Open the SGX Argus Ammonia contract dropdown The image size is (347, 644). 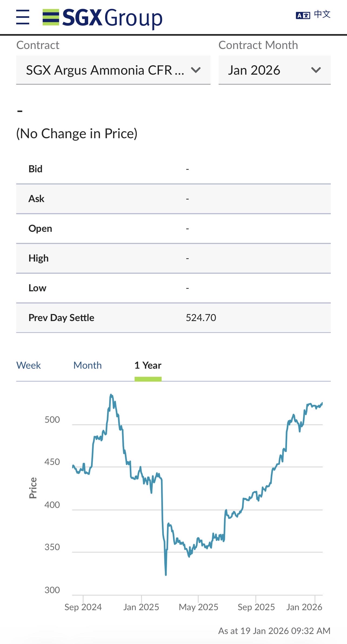(113, 70)
